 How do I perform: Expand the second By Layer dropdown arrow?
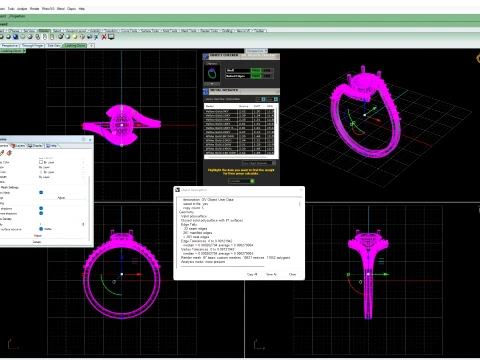click(x=83, y=167)
